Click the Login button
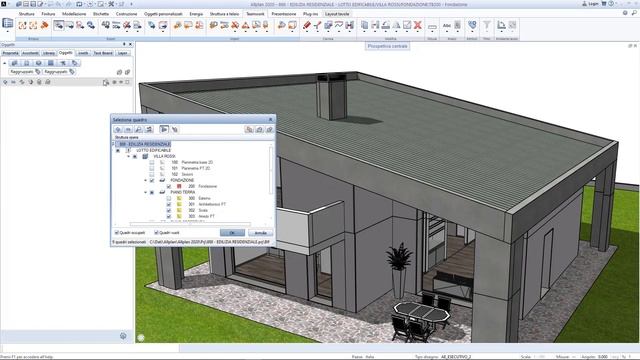This screenshot has height=360, width=640. click(x=590, y=4)
